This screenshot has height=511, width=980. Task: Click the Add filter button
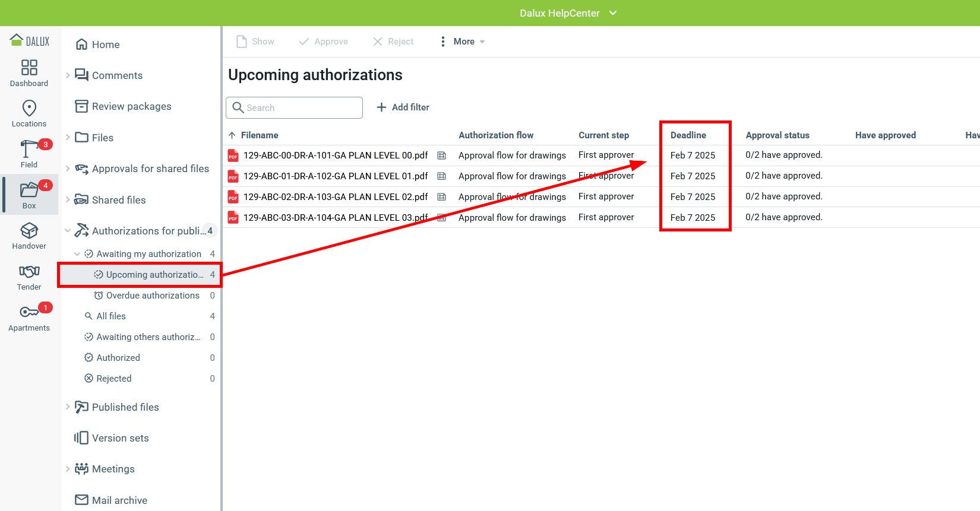click(403, 107)
